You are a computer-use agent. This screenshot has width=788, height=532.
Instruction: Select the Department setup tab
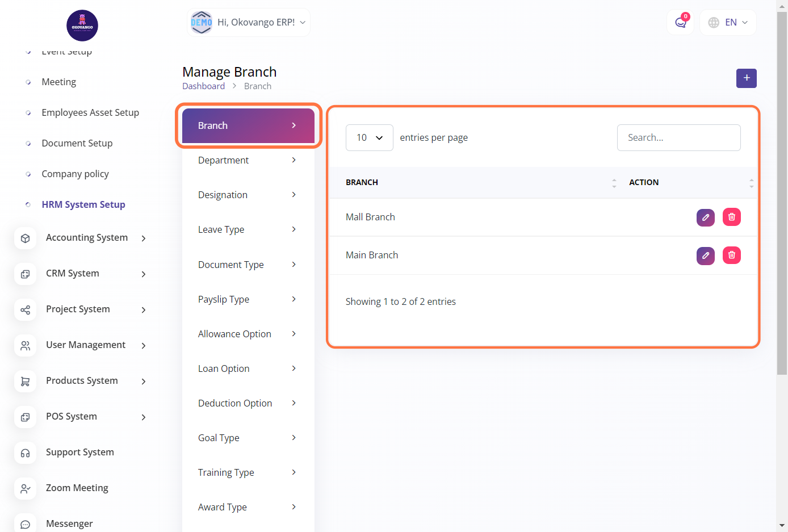click(x=248, y=161)
